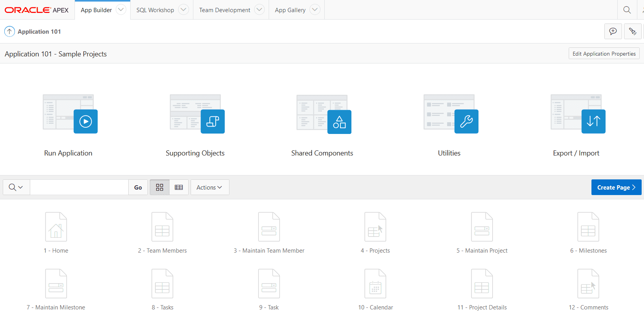Click Edit Application Properties button
This screenshot has width=644, height=320.
tap(604, 54)
